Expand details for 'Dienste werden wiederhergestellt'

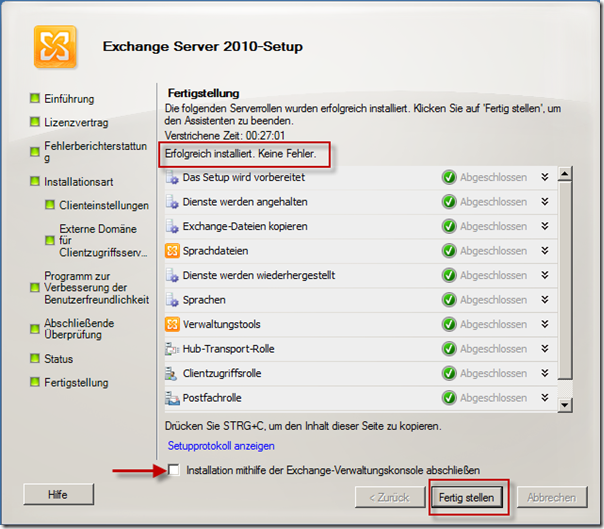[545, 275]
